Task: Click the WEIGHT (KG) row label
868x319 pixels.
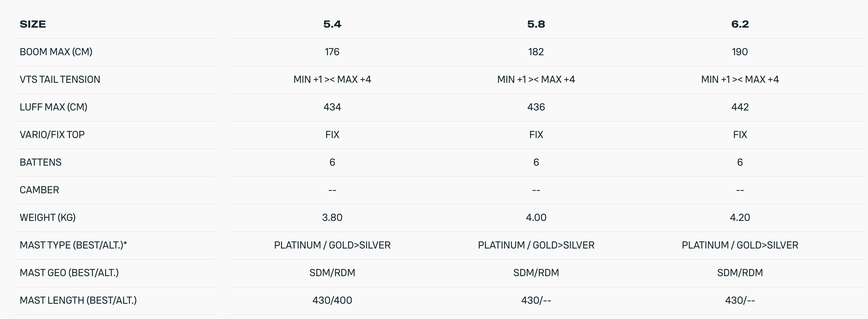Action: tap(48, 218)
